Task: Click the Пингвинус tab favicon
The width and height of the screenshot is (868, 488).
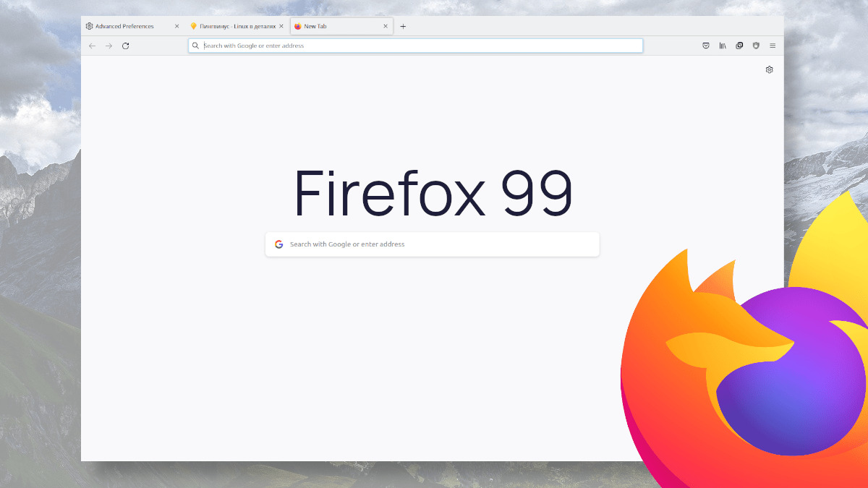Action: point(193,26)
